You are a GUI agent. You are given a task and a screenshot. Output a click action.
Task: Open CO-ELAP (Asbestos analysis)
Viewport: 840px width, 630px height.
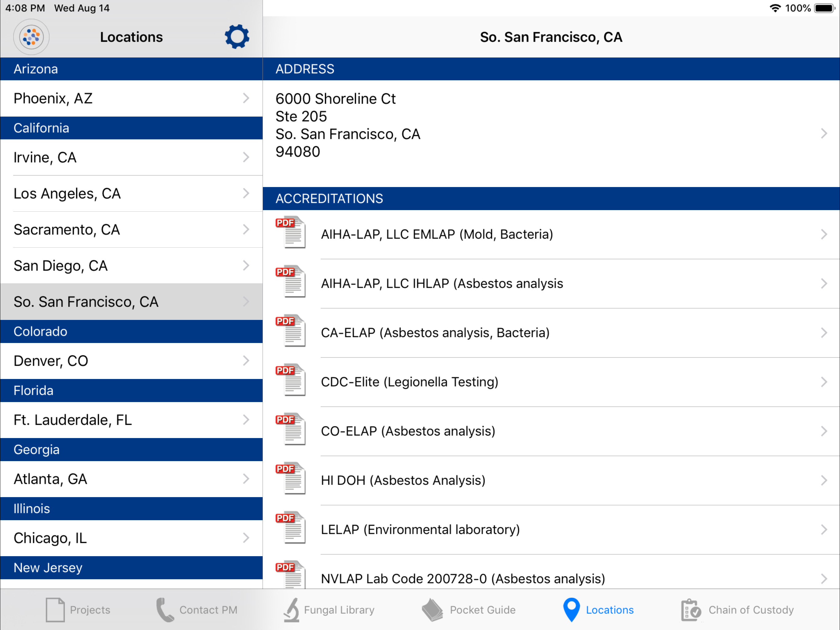[x=551, y=431]
